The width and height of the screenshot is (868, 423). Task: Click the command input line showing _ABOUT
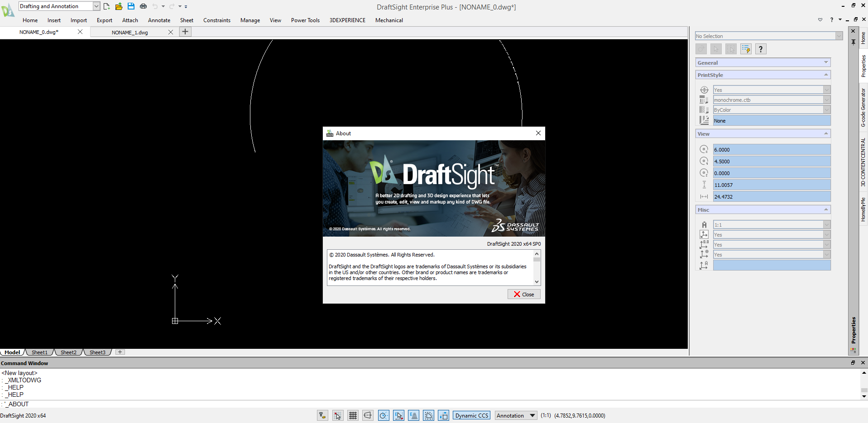[x=430, y=404]
